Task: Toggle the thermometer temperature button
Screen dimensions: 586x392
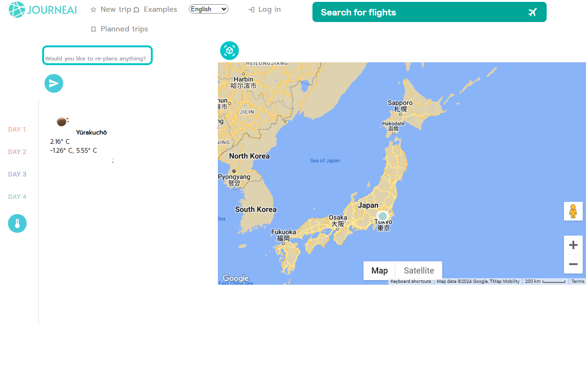Action: click(17, 223)
